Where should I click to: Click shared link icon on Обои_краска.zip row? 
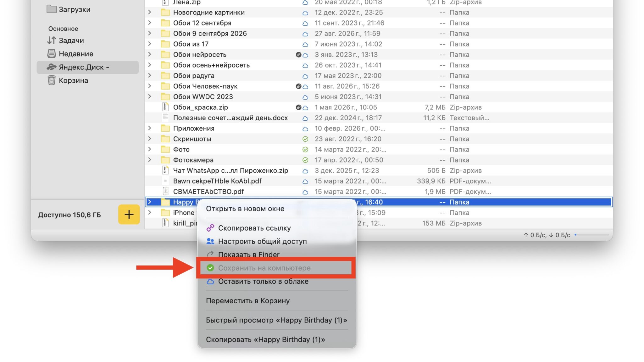tap(298, 107)
